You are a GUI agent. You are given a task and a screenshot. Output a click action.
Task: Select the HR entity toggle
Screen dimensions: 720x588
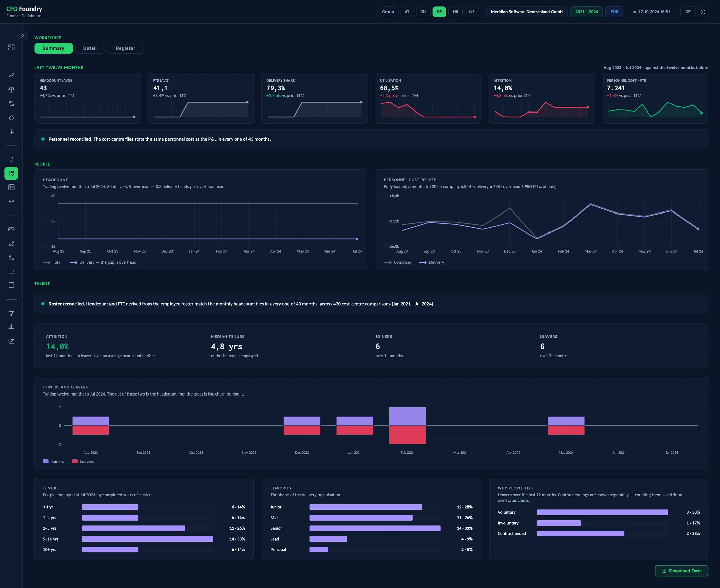456,12
